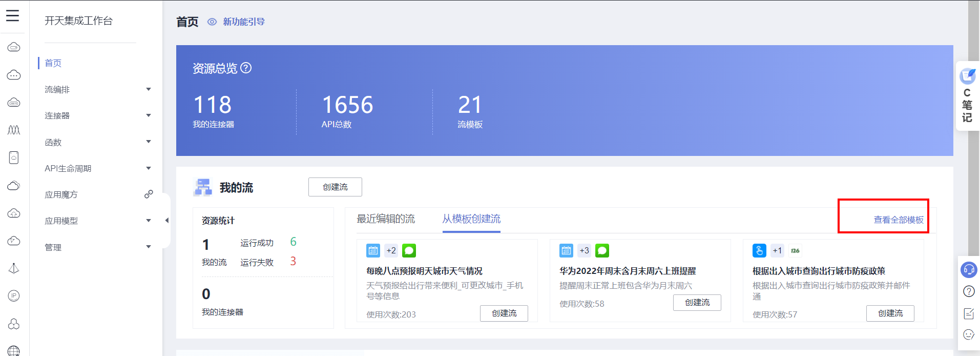Viewport: 980px width, 356px height.
Task: Click the 根据出入城市查询出行城市防疫政策 title
Action: click(x=819, y=271)
